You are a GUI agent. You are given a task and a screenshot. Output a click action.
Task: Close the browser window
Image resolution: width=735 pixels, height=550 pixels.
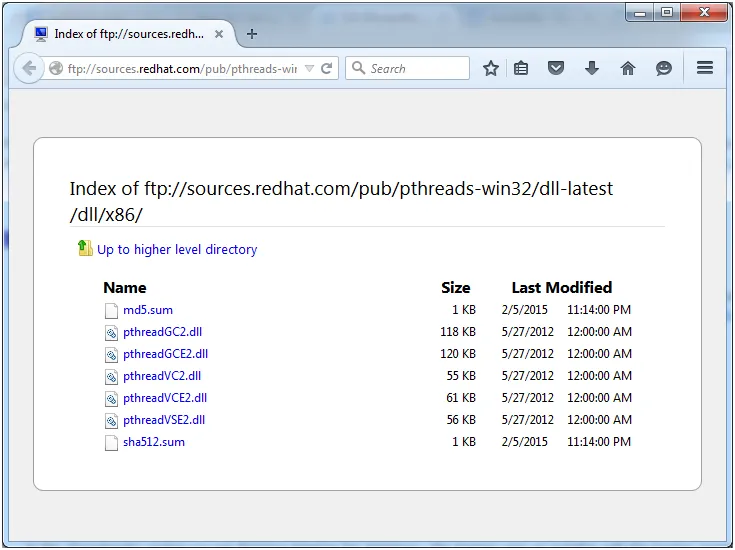pyautogui.click(x=704, y=13)
